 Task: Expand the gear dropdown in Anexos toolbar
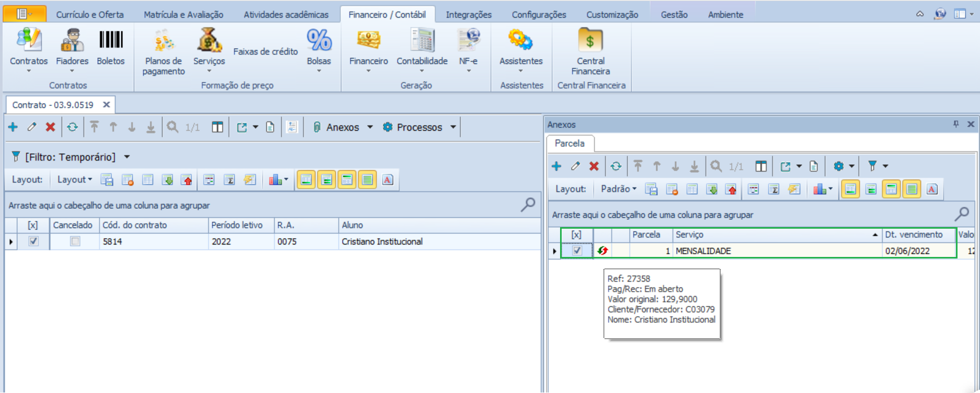(852, 166)
